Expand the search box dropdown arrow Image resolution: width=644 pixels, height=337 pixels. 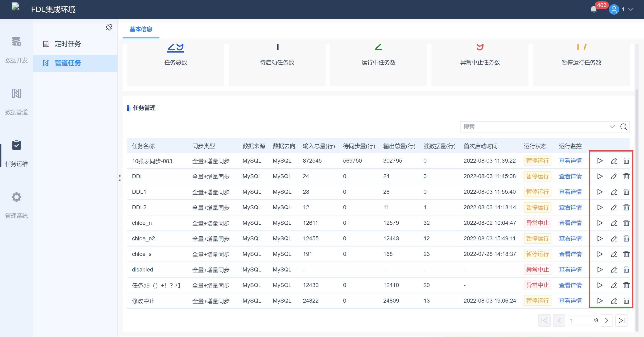pyautogui.click(x=612, y=127)
